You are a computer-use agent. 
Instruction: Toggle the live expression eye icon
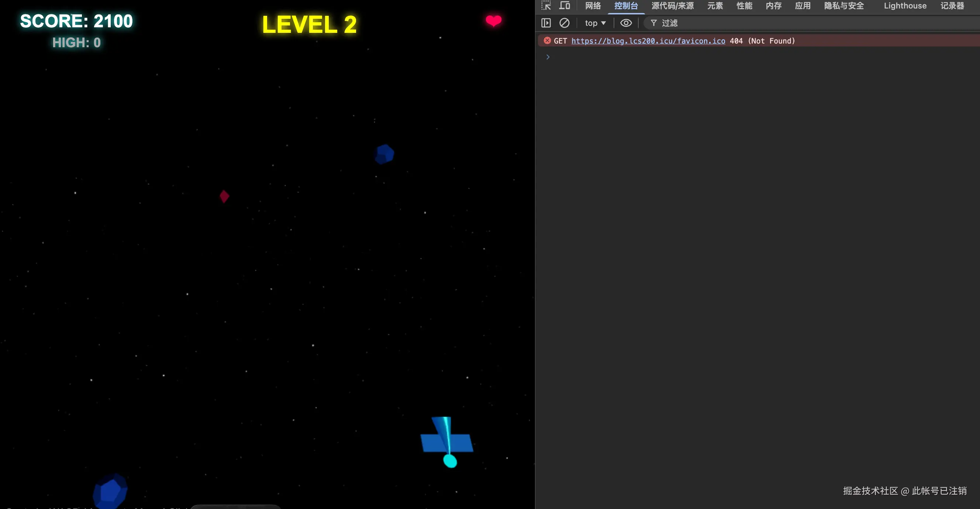[x=626, y=23]
